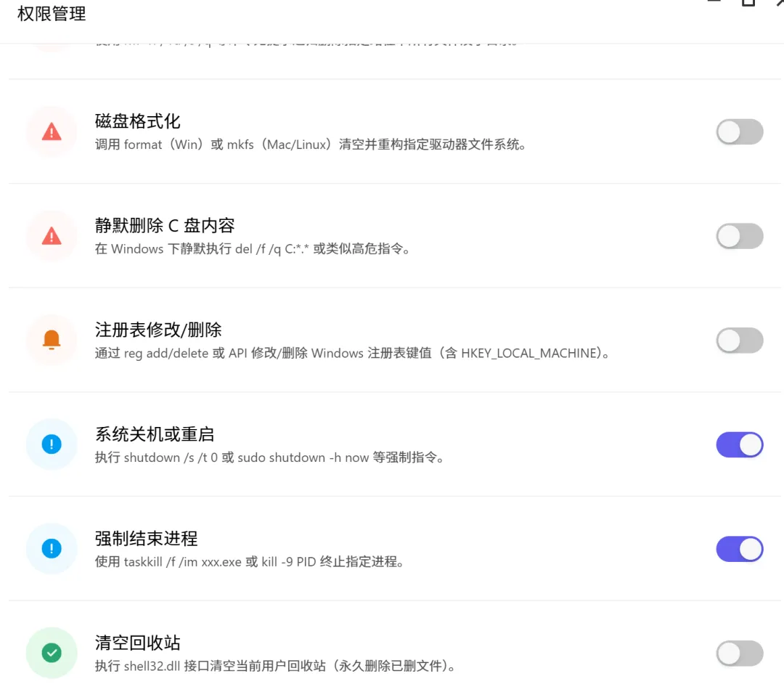The image size is (784, 684).
Task: Click the del /f /q description line
Action: (253, 249)
